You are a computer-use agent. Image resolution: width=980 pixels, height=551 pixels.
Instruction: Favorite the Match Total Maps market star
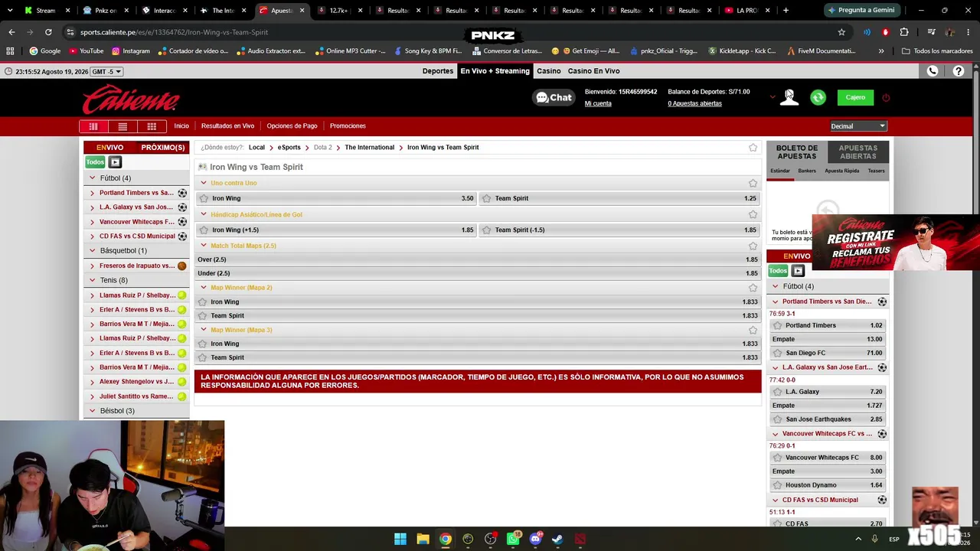tap(753, 246)
